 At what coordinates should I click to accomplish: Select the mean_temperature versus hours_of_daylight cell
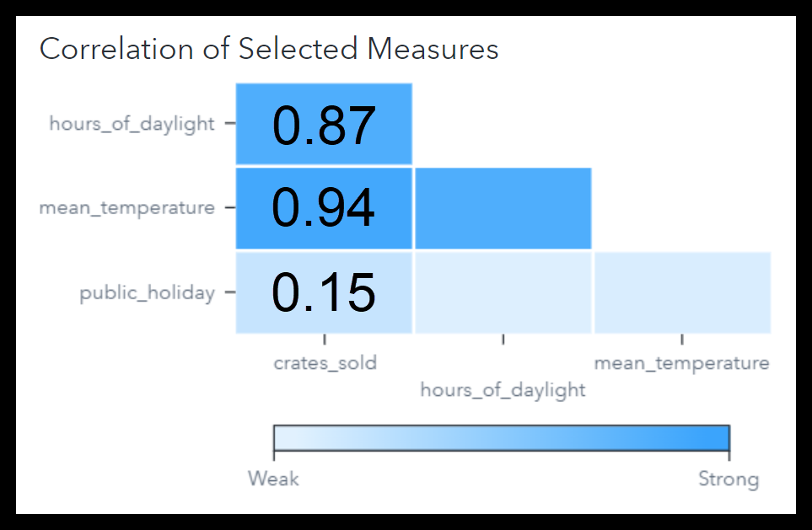(x=503, y=208)
